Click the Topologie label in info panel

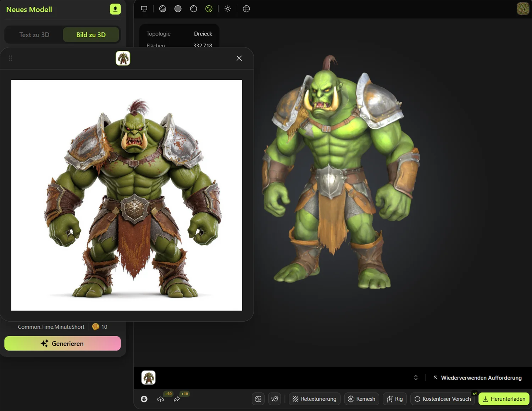pyautogui.click(x=159, y=34)
